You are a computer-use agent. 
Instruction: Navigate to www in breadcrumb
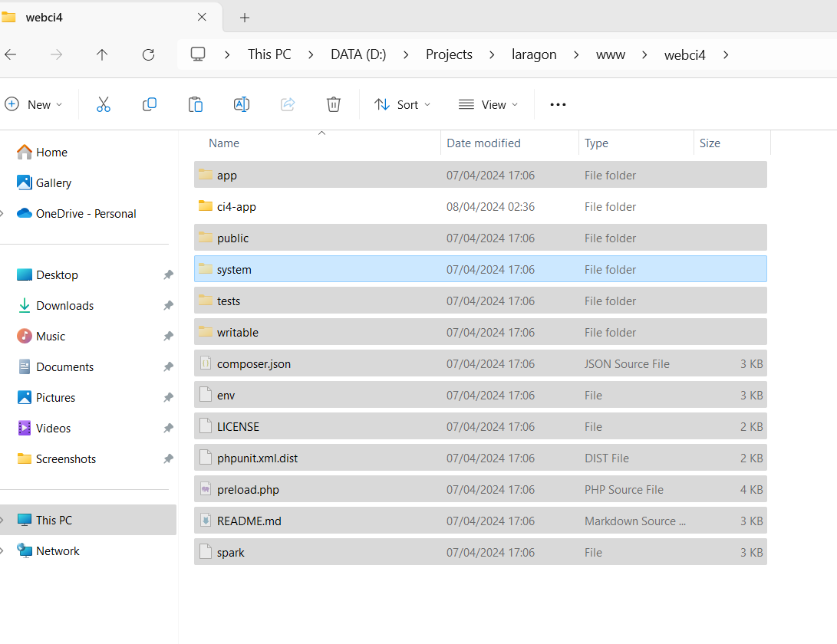(611, 54)
